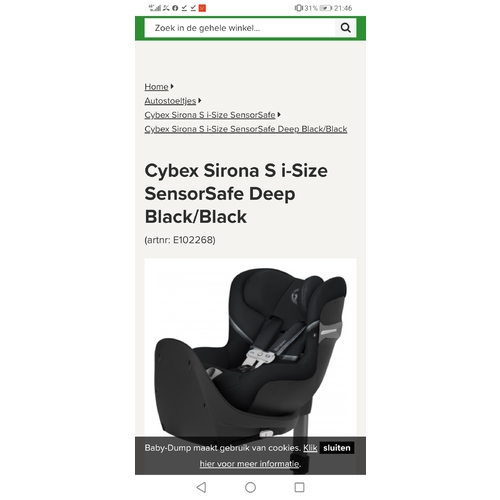Open the cookie 'hier voor meer informatie' link
Viewport: 500px width, 500px height.
[249, 464]
